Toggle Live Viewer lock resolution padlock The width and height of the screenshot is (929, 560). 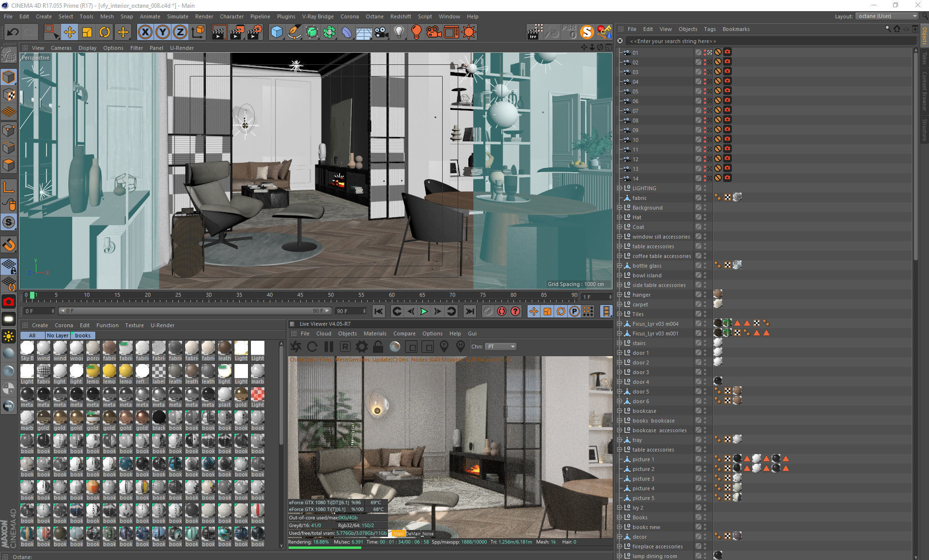tap(378, 347)
